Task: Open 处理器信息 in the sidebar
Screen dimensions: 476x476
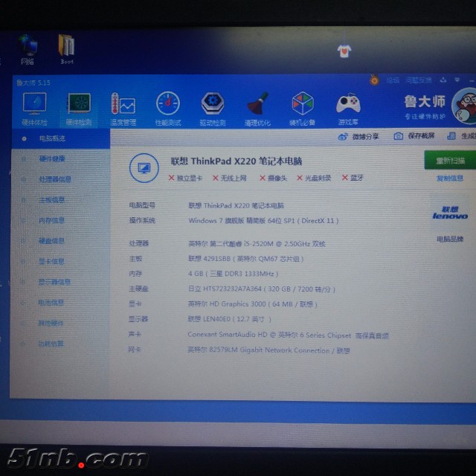Action: pyautogui.click(x=55, y=179)
